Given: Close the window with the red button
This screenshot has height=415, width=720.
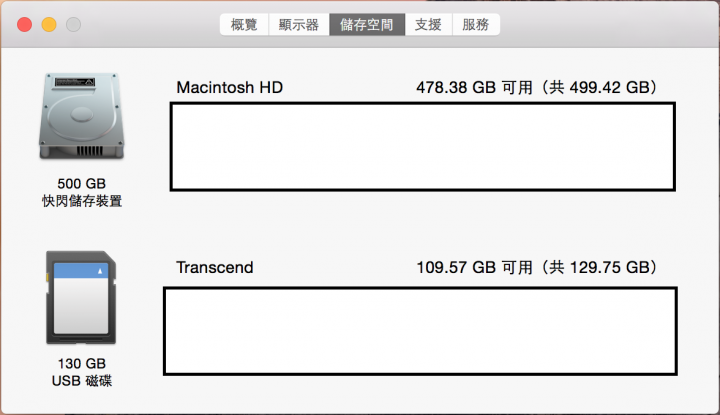Looking at the screenshot, I should (x=25, y=24).
